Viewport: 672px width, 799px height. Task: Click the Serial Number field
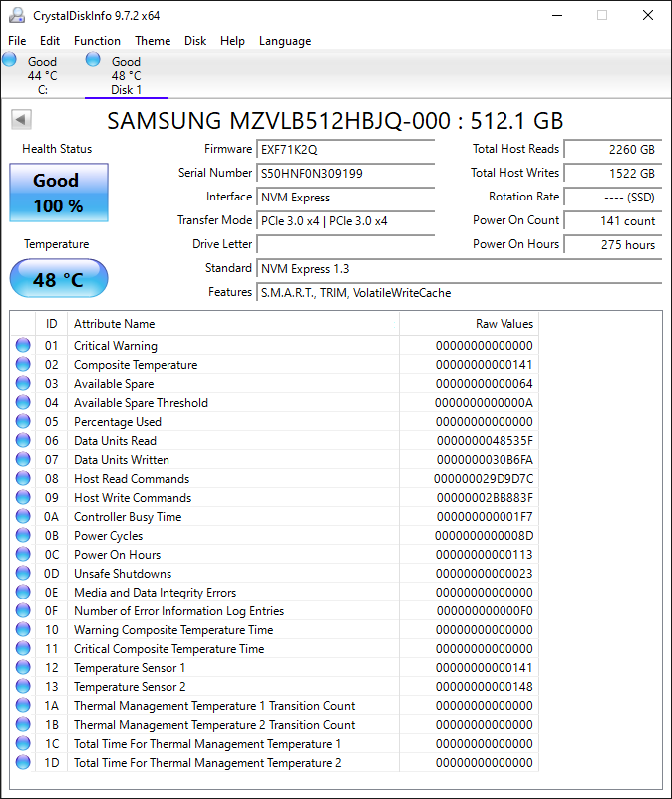point(345,173)
